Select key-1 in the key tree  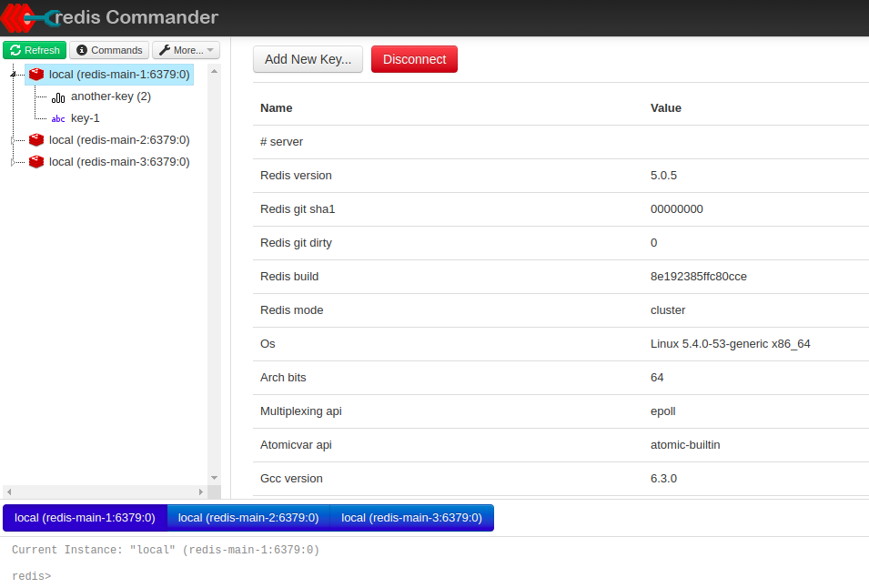[84, 118]
